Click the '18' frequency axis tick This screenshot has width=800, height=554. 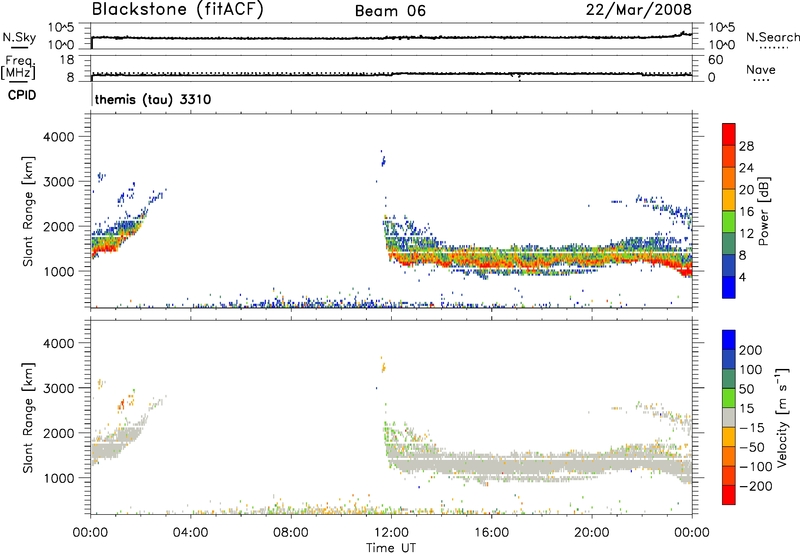coord(67,60)
